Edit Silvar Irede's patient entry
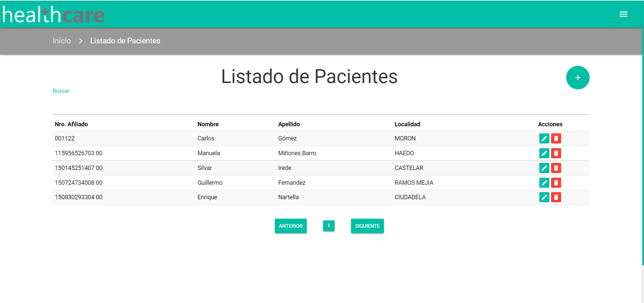Screen dimensions: 644x303 [544, 168]
